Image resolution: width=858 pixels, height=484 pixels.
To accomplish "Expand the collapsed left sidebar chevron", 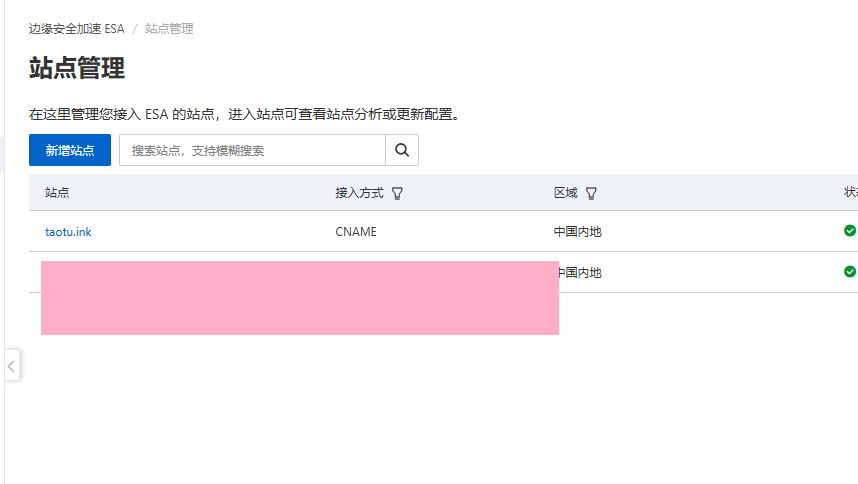I will pos(11,366).
